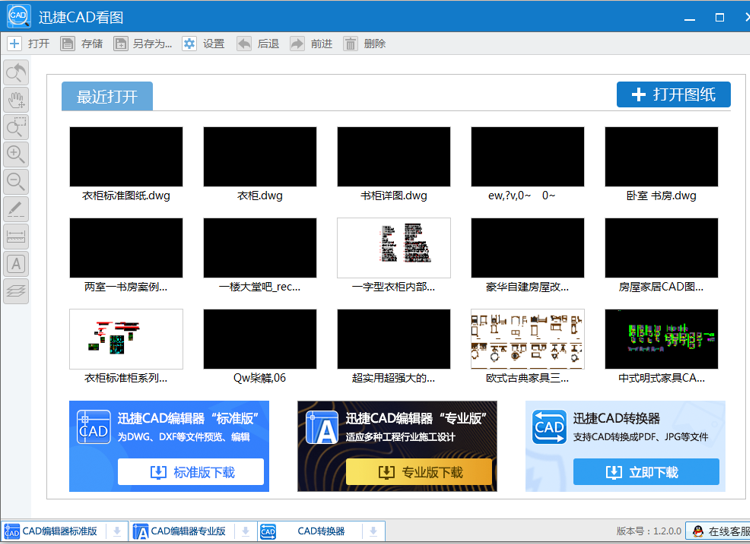
Task: Click the Back (后退) arrow icon
Action: tap(244, 44)
